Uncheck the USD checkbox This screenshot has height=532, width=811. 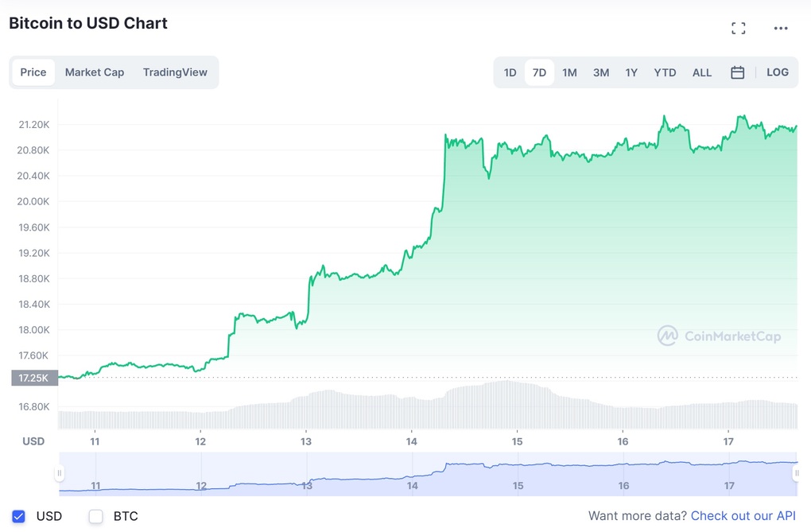pyautogui.click(x=18, y=516)
